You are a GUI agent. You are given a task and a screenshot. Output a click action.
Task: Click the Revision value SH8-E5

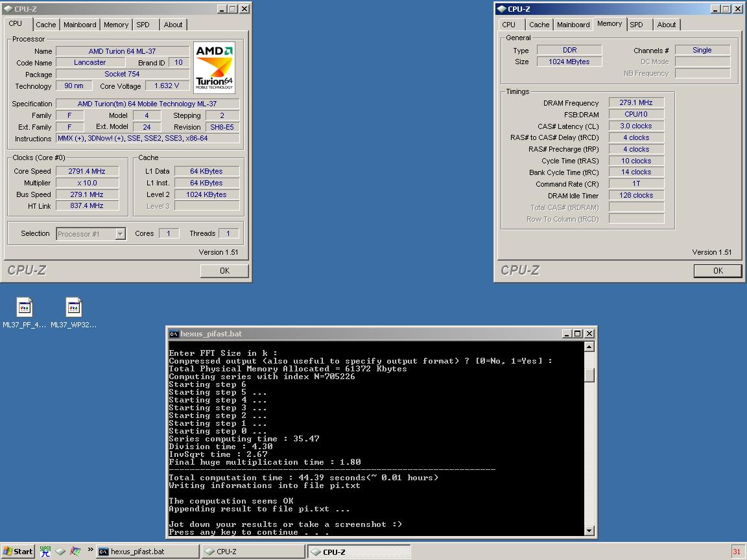[x=222, y=127]
